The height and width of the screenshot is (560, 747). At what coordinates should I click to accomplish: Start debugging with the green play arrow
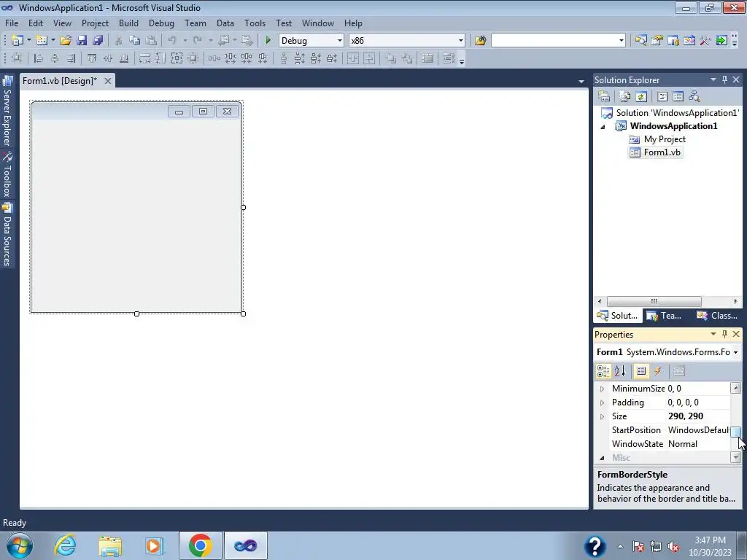tap(268, 41)
